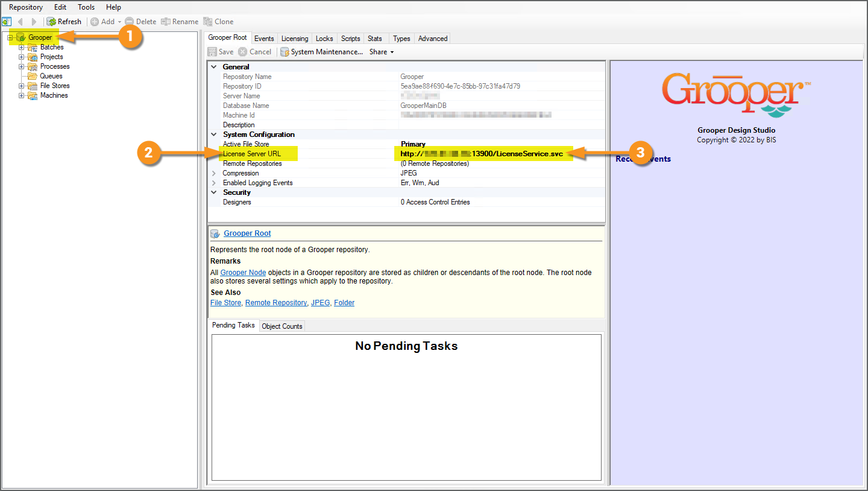Open the Folder help link
Screen dimensions: 868x491
[344, 303]
